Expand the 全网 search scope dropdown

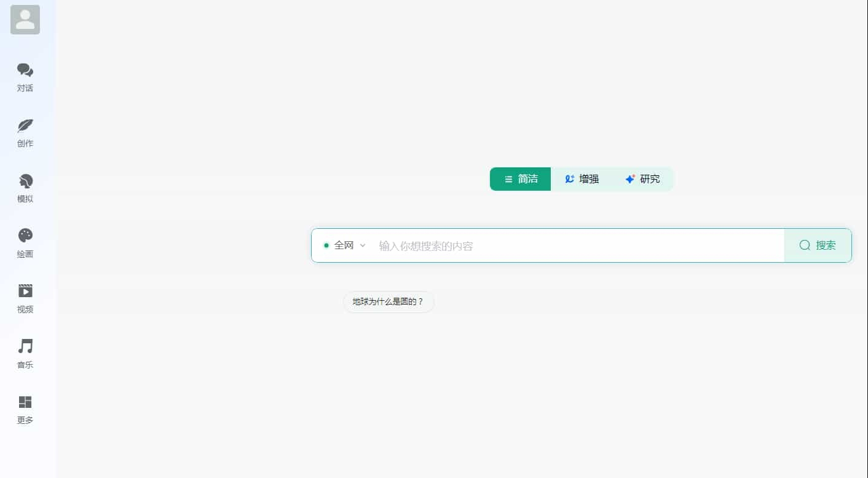(345, 245)
